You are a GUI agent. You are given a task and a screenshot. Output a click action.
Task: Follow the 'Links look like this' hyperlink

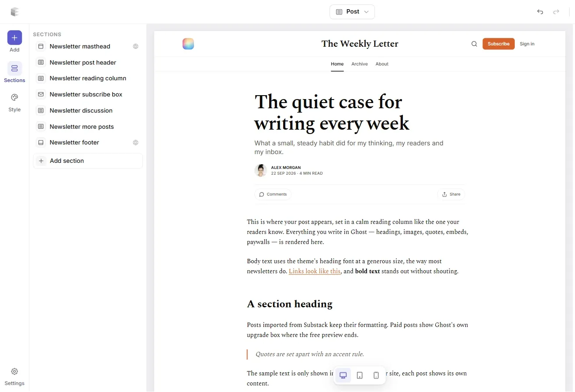(x=315, y=271)
